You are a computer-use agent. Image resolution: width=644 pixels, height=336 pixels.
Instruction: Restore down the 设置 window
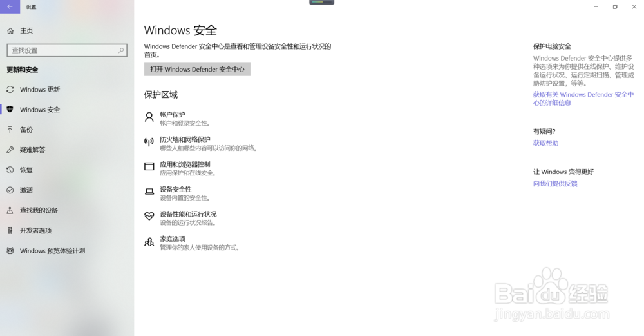[x=615, y=6]
